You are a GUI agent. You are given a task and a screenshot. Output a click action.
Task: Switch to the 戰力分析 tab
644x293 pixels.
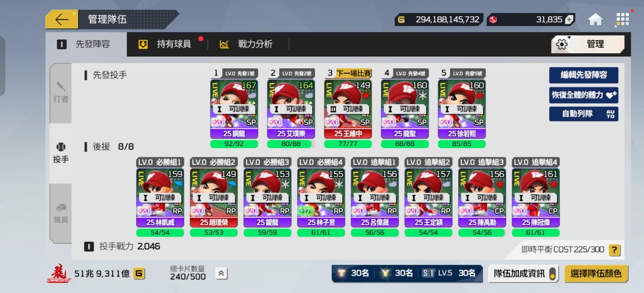tap(246, 44)
